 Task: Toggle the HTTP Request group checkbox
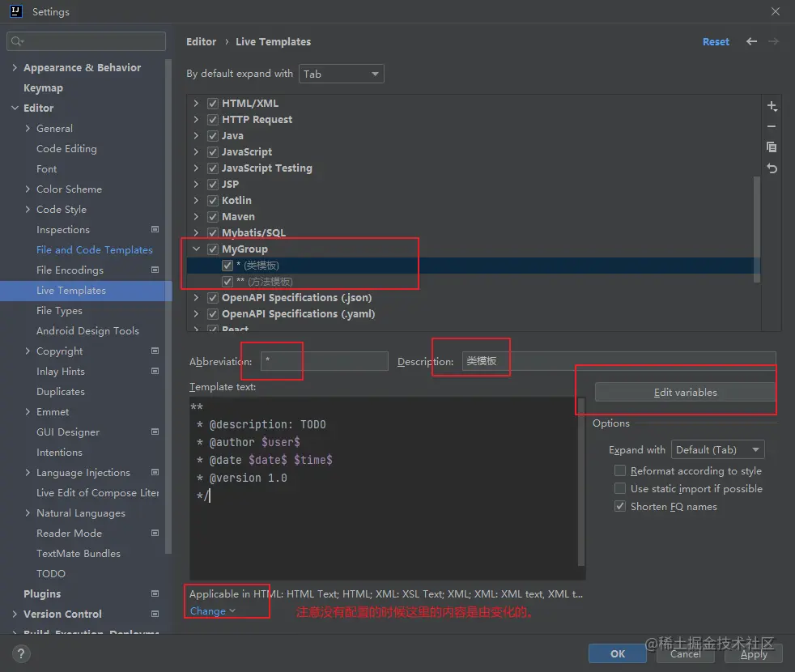tap(213, 120)
